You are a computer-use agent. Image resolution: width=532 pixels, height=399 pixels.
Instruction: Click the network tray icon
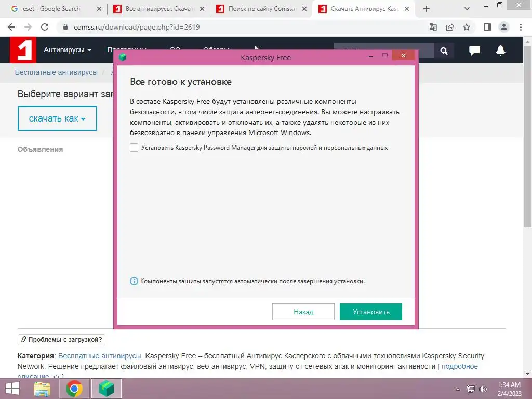[471, 389]
